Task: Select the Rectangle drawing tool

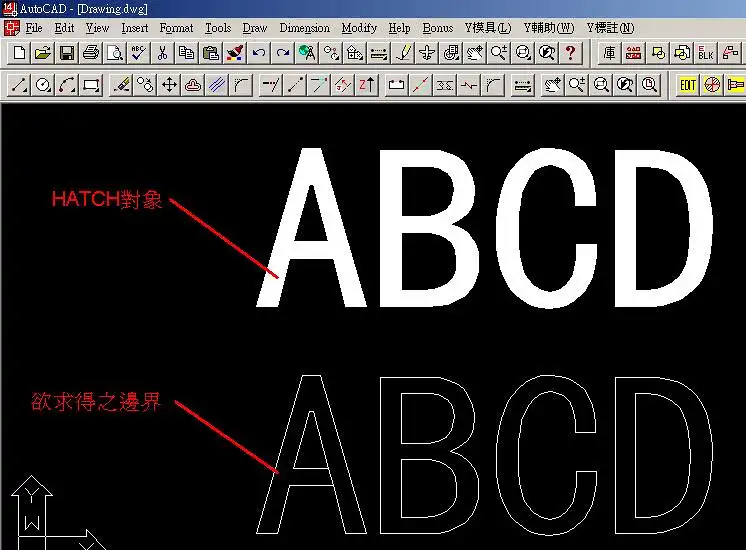Action: point(91,85)
